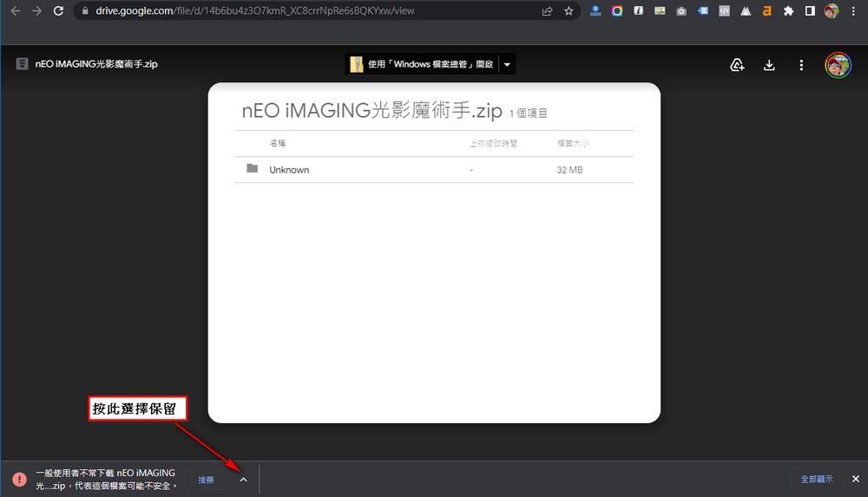Open the Google account avatar in Drive
The height and width of the screenshot is (497, 868).
click(x=838, y=65)
